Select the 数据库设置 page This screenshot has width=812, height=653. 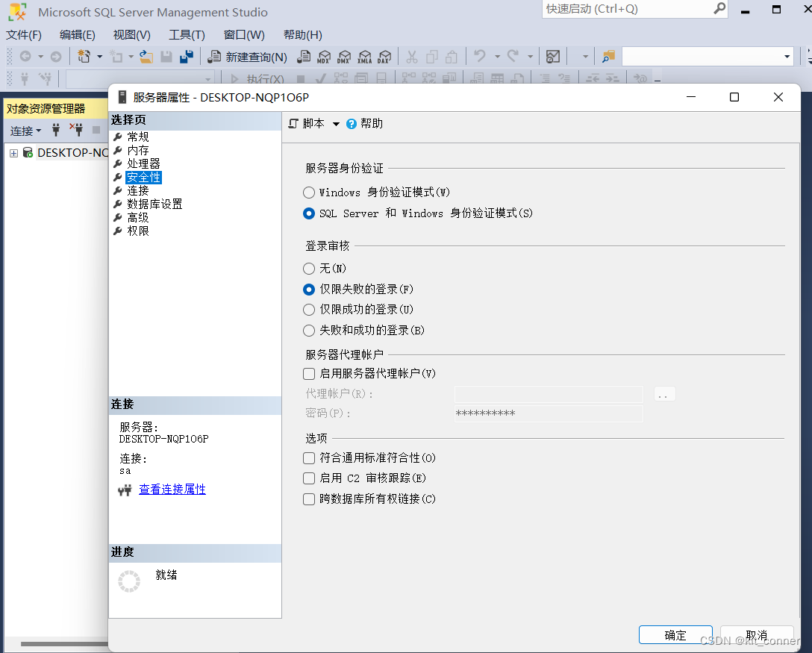[154, 204]
